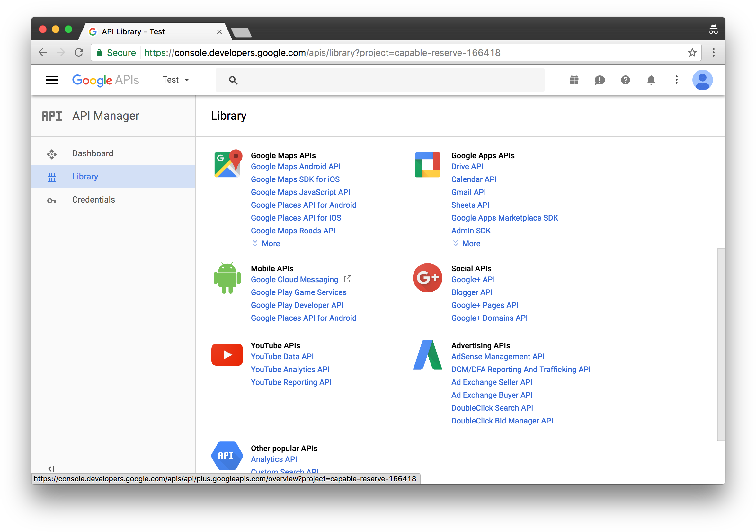Open the free trial gift icon
756x532 pixels.
[574, 80]
